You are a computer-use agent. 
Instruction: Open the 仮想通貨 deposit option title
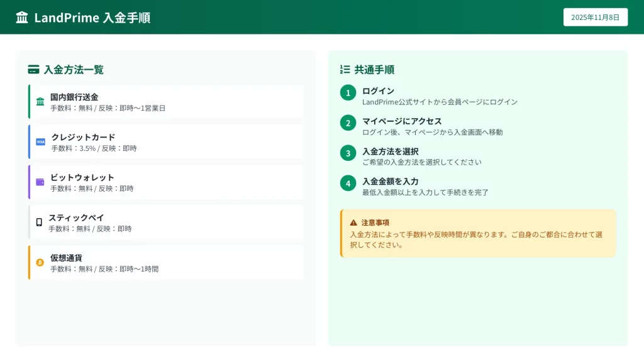pyautogui.click(x=66, y=258)
